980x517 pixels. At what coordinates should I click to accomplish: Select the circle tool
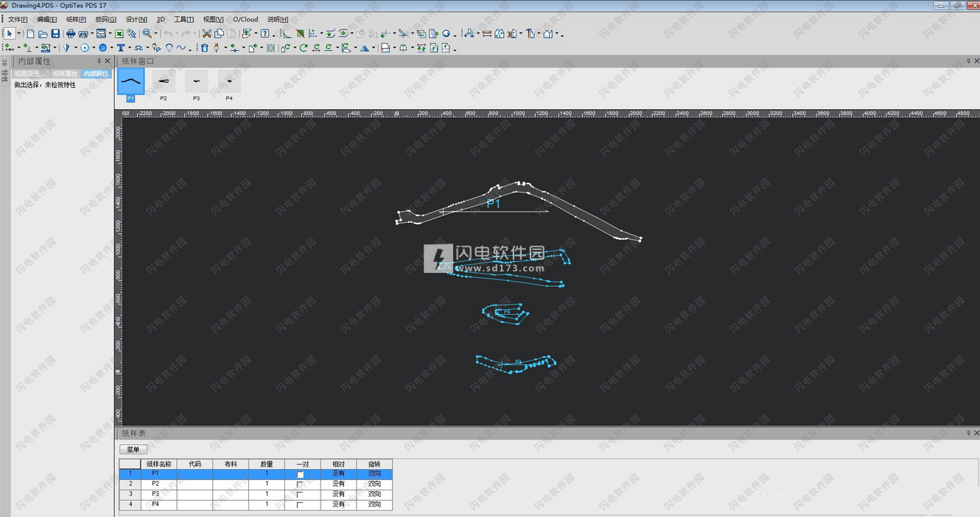click(85, 48)
